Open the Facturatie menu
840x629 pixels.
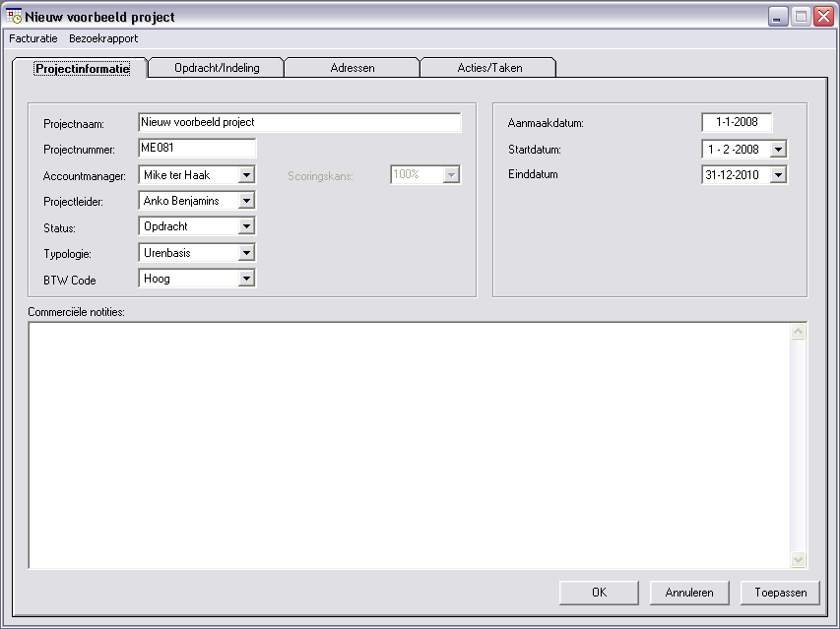pos(33,38)
